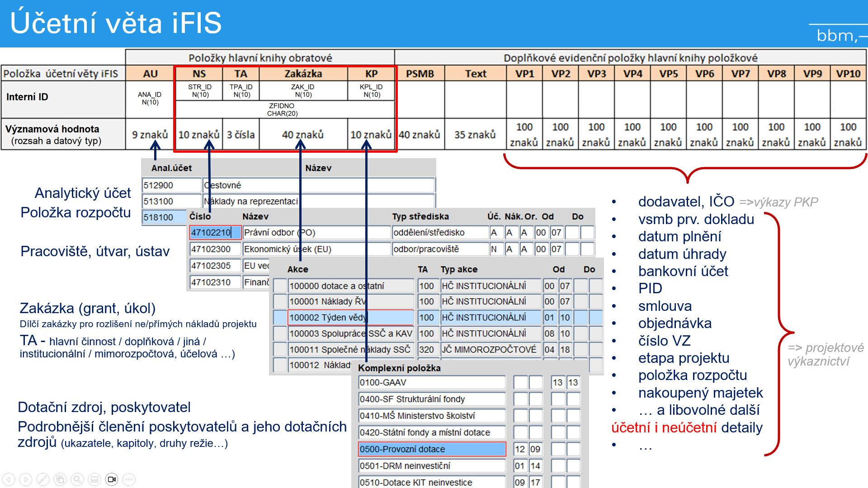Open the pen and laser pointer tools
Image resolution: width=868 pixels, height=488 pixels.
point(43,479)
